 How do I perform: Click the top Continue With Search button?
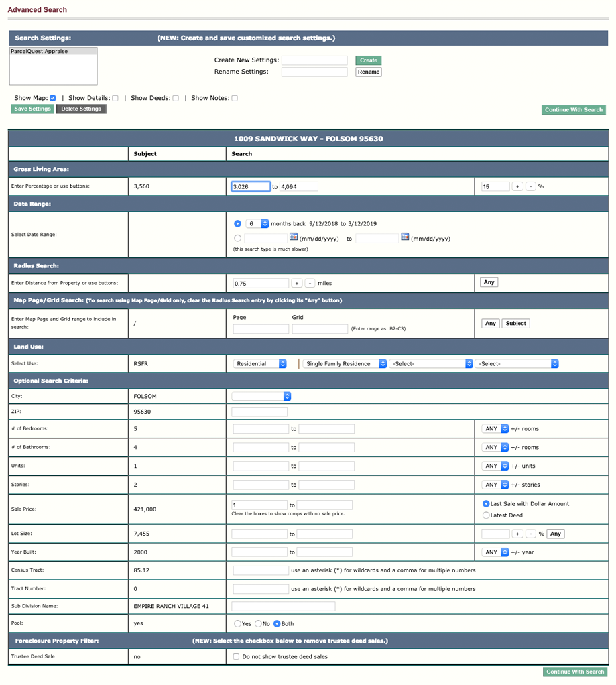click(573, 109)
